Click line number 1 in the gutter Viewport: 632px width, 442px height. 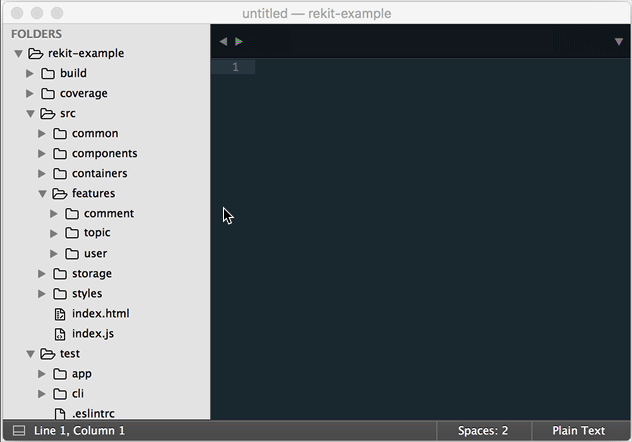(x=235, y=67)
